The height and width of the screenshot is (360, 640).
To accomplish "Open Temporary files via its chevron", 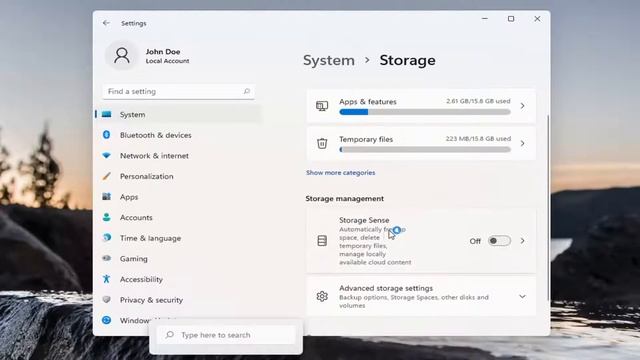I will 522,143.
